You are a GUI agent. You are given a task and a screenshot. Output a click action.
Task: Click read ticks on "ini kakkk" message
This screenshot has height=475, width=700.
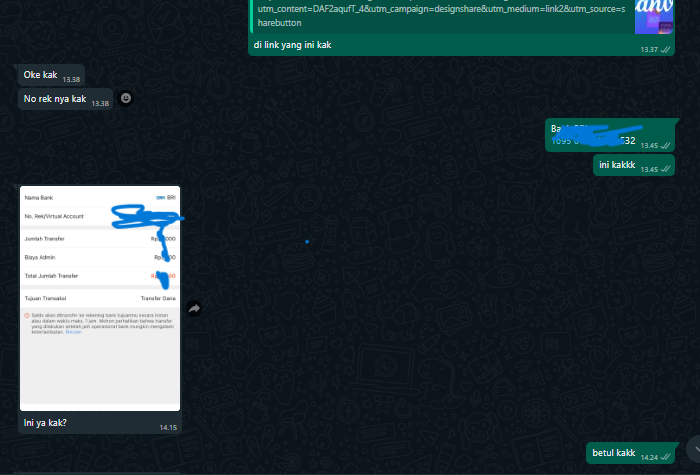pos(665,169)
